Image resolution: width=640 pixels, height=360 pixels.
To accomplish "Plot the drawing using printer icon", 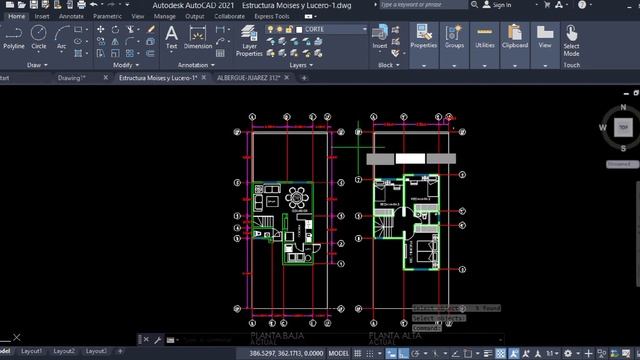I will [x=81, y=5].
